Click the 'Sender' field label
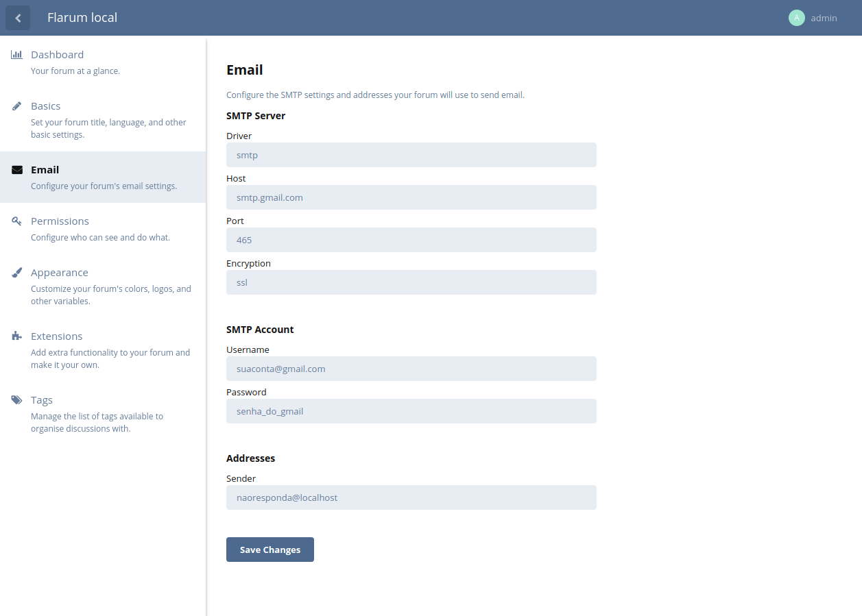This screenshot has height=616, width=862. click(241, 479)
